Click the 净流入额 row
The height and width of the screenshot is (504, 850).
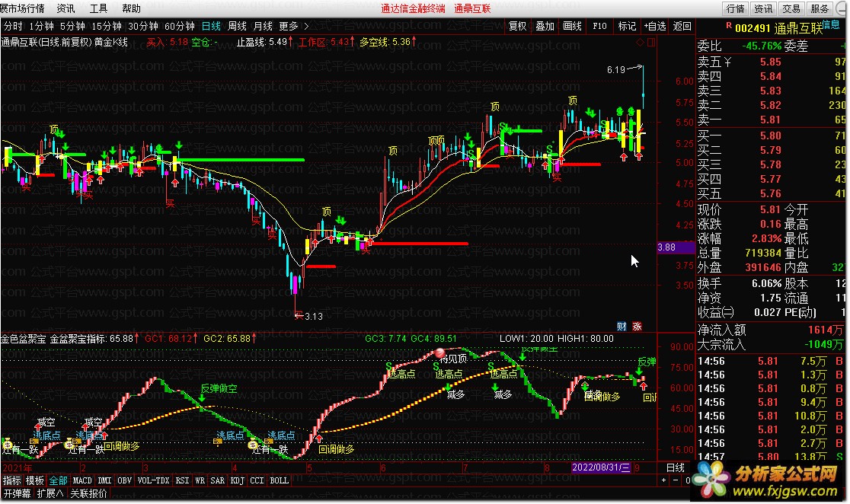click(770, 330)
